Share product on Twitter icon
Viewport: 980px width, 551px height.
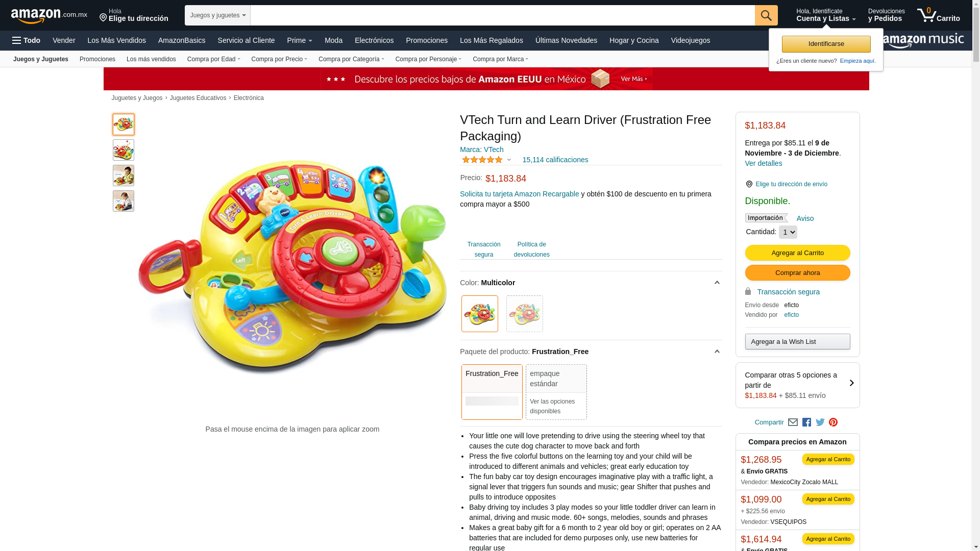820,422
